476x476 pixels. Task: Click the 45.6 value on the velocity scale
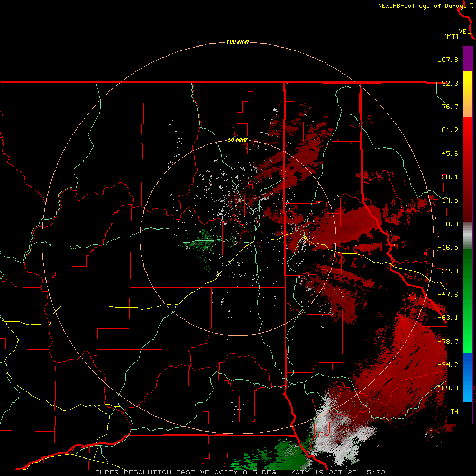[x=450, y=153]
